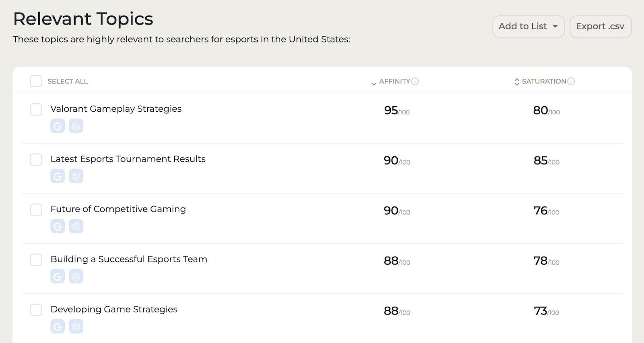Select the Google icon under Latest Esports Tournament Results
The image size is (644, 343).
(58, 176)
